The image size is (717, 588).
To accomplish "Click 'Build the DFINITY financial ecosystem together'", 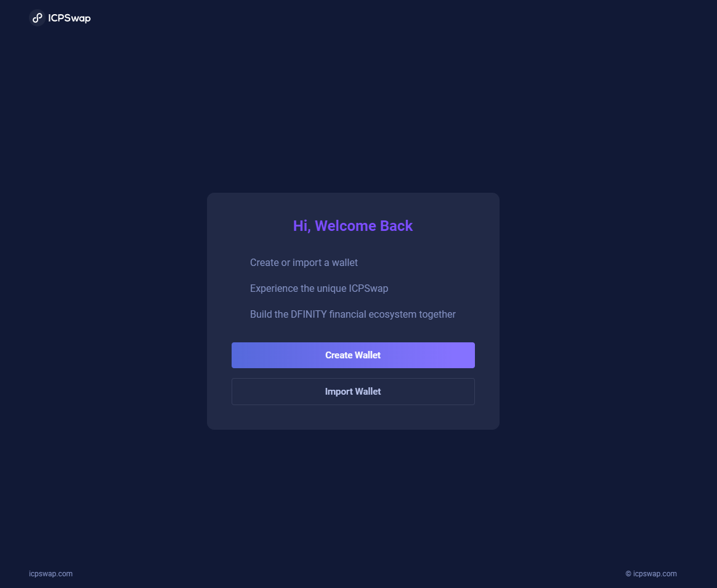I will pyautogui.click(x=352, y=314).
